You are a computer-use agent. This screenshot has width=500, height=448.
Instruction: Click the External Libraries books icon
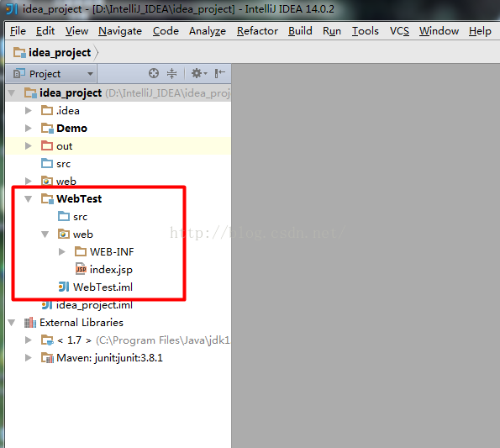(x=30, y=323)
